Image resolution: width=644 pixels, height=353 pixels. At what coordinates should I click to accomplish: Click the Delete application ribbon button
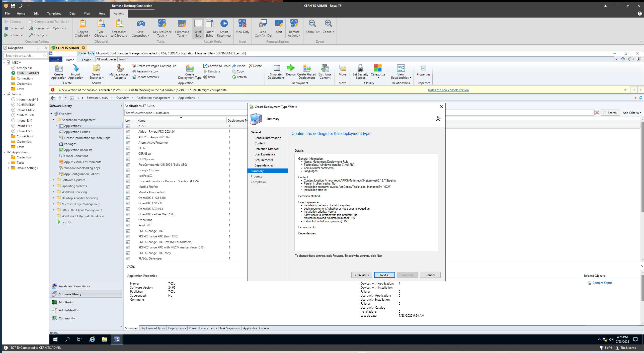255,66
